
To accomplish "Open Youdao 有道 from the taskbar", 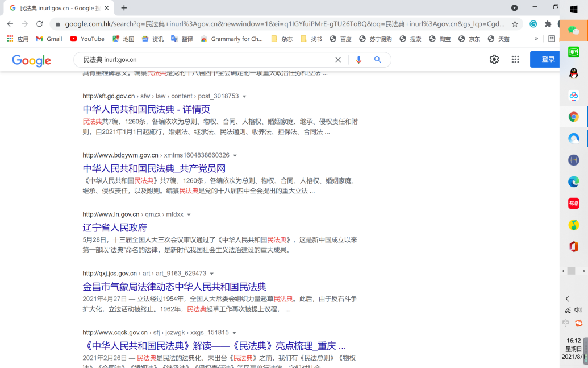I will (573, 203).
